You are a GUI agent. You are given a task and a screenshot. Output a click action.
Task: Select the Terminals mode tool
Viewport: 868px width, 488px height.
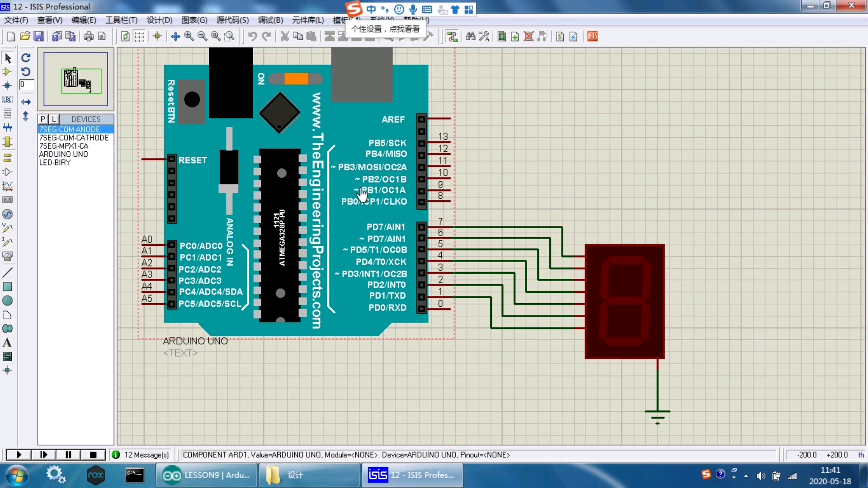[x=7, y=158]
